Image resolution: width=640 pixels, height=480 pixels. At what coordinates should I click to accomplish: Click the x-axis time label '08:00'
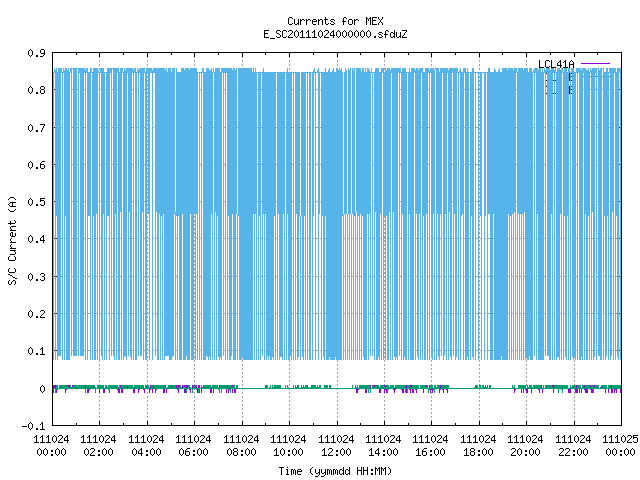(241, 452)
